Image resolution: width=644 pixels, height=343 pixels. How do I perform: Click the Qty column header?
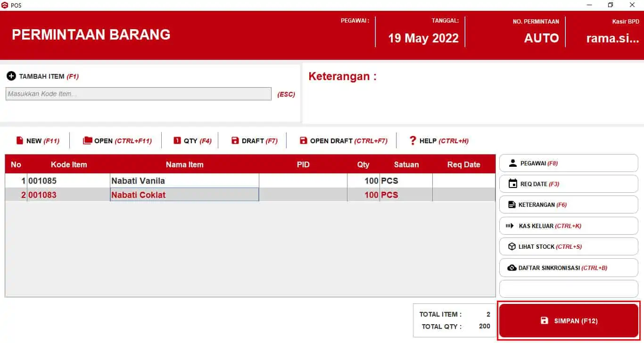[363, 164]
